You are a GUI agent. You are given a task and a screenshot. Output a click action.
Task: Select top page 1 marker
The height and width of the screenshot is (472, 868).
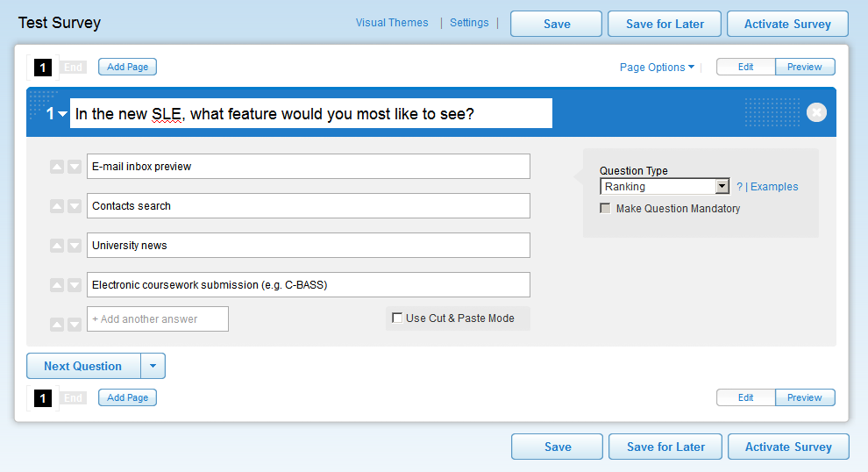[43, 68]
